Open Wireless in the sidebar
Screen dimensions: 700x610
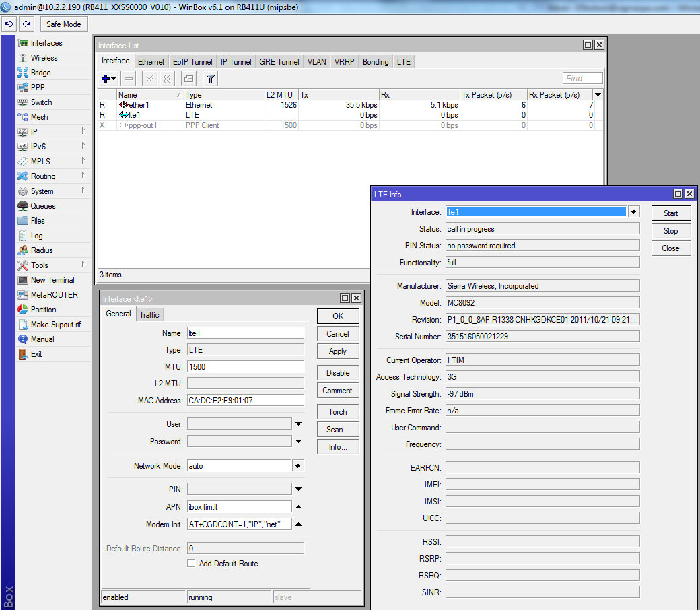coord(44,58)
